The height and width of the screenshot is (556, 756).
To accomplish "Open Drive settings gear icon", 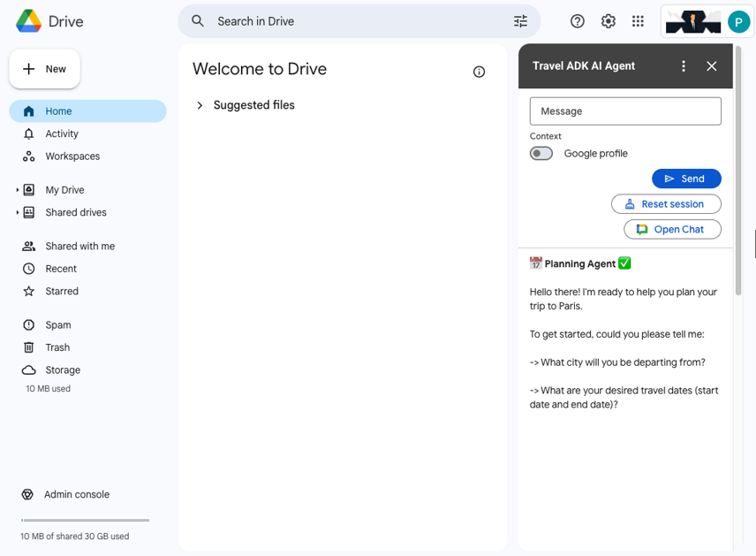I will tap(608, 21).
